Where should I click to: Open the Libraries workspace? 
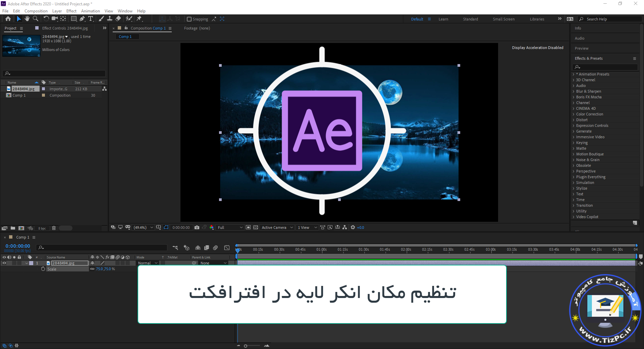pyautogui.click(x=537, y=19)
